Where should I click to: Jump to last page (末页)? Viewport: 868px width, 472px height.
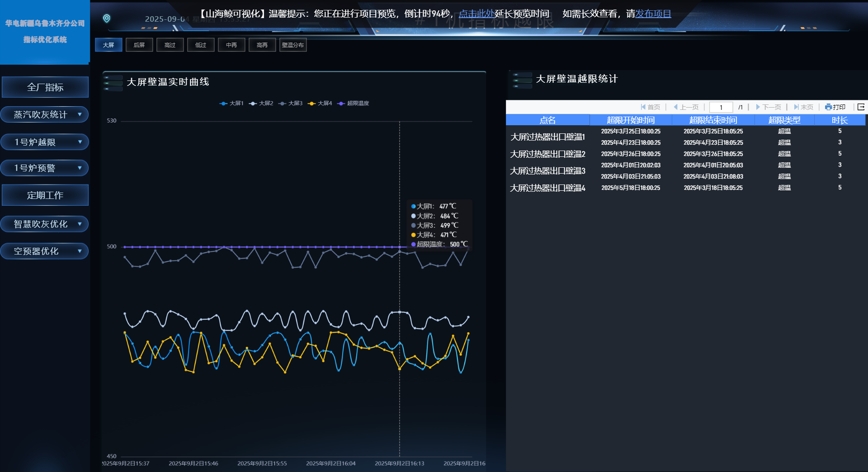(x=803, y=107)
